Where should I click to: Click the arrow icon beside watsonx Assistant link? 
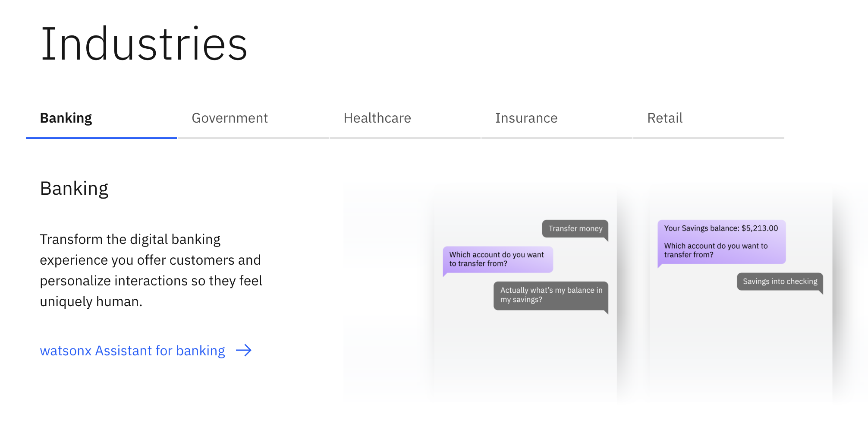tap(245, 351)
